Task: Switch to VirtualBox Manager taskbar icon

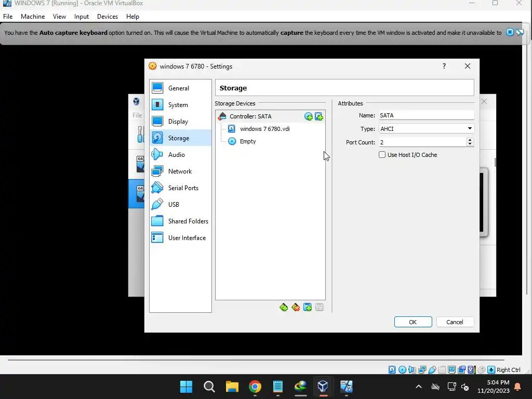Action: [323, 387]
